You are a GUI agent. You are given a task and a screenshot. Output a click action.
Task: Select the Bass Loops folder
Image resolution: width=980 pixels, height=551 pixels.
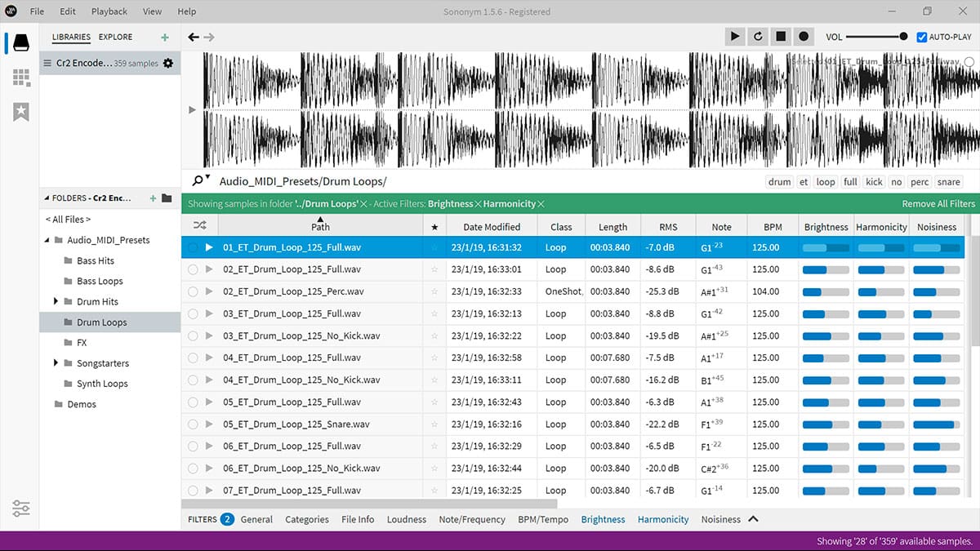[x=100, y=281]
